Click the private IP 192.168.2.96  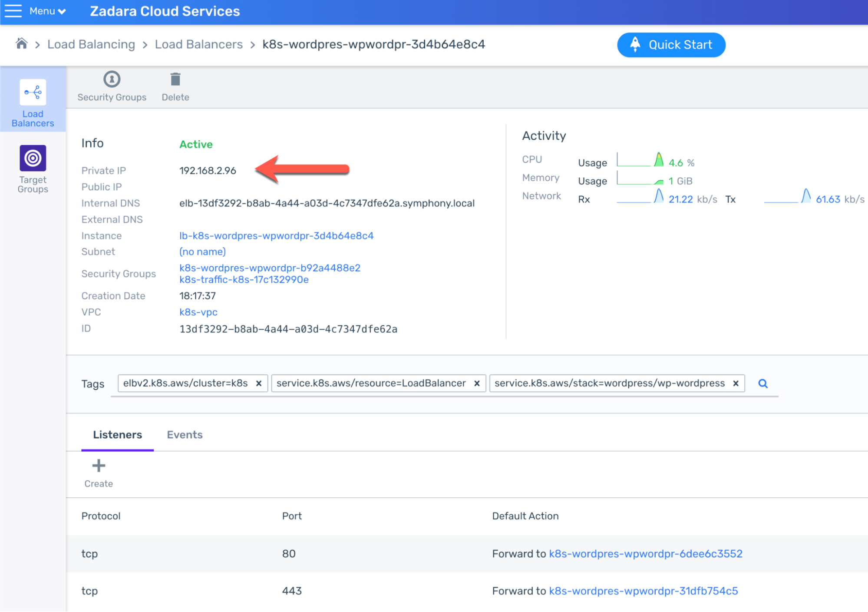coord(208,171)
